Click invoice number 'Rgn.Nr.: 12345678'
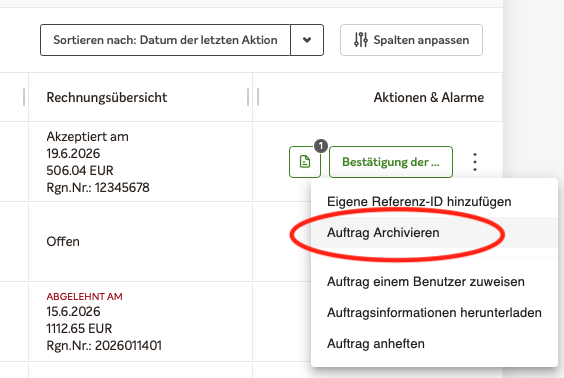 click(98, 188)
